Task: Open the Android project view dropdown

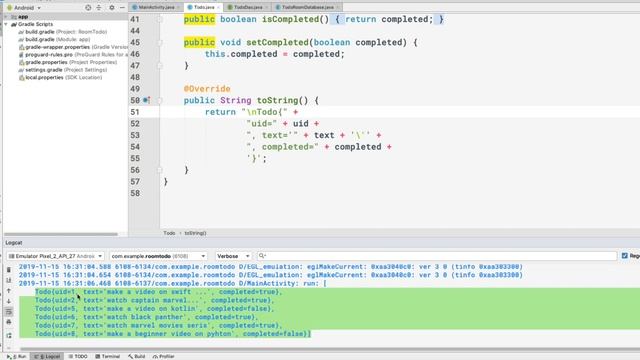Action: click(x=24, y=8)
